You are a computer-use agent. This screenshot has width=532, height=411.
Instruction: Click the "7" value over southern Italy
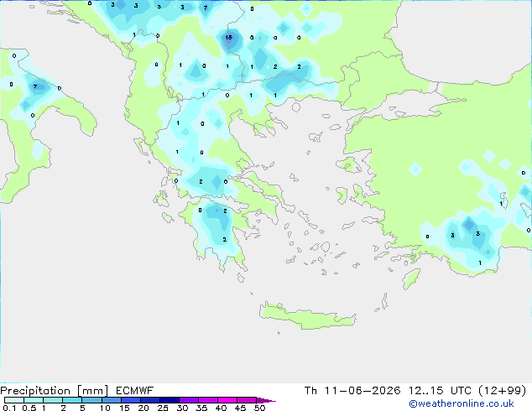tap(35, 86)
